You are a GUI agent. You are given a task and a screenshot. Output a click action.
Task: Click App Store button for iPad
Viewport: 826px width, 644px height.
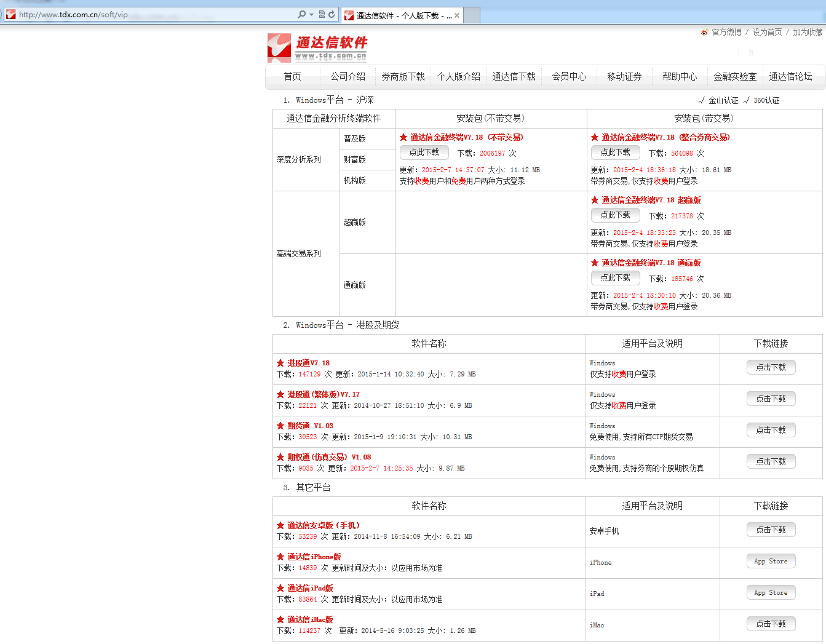coord(771,592)
